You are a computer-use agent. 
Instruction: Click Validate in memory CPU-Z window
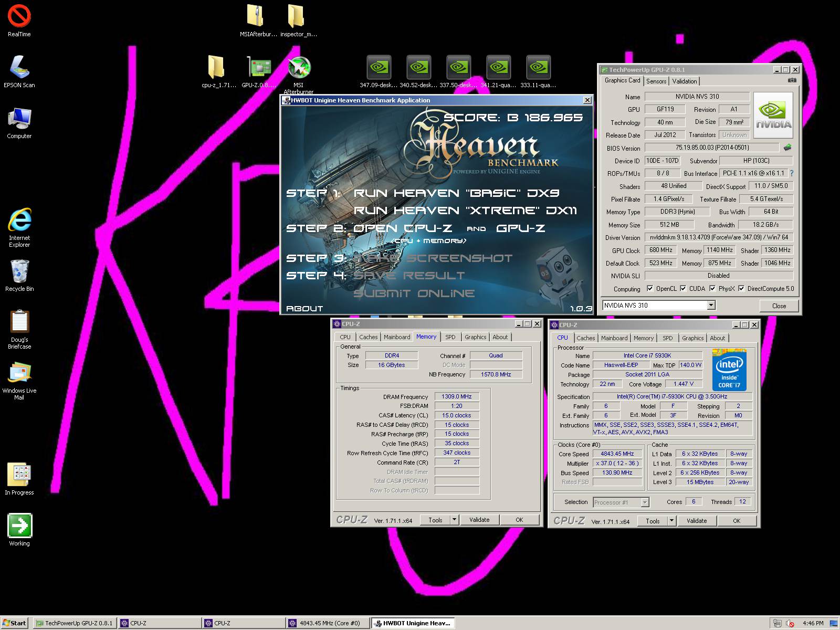479,520
